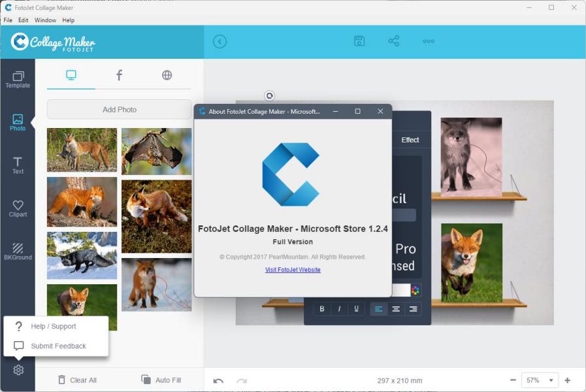This screenshot has width=586, height=392.
Task: Click the redo arrow
Action: point(242,381)
